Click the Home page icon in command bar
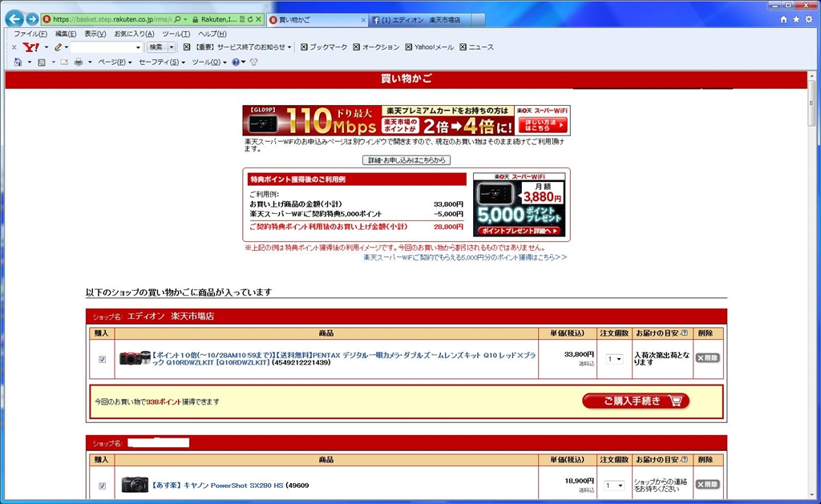Screen dimensions: 821x504 coord(18,62)
